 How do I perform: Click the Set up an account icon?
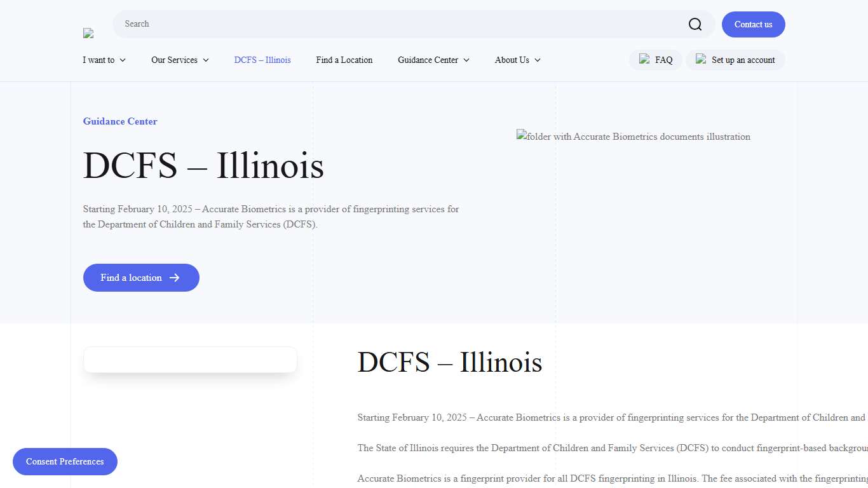pos(701,59)
